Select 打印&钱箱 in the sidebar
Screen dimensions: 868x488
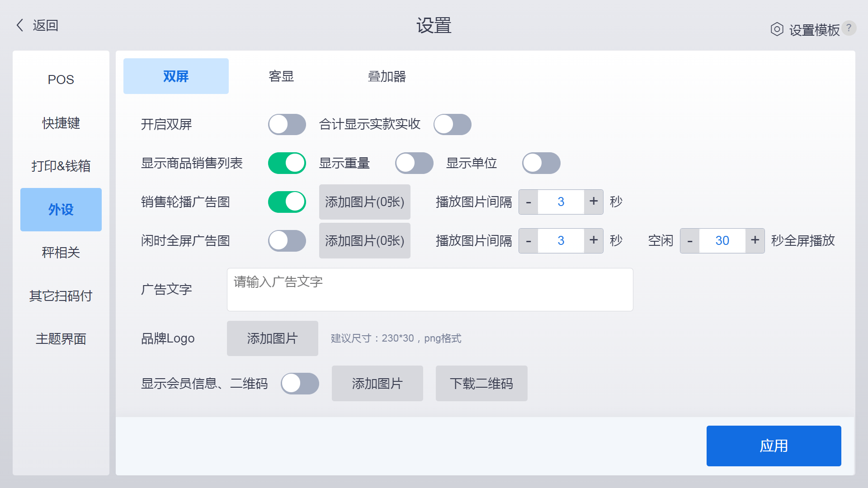pos(61,166)
